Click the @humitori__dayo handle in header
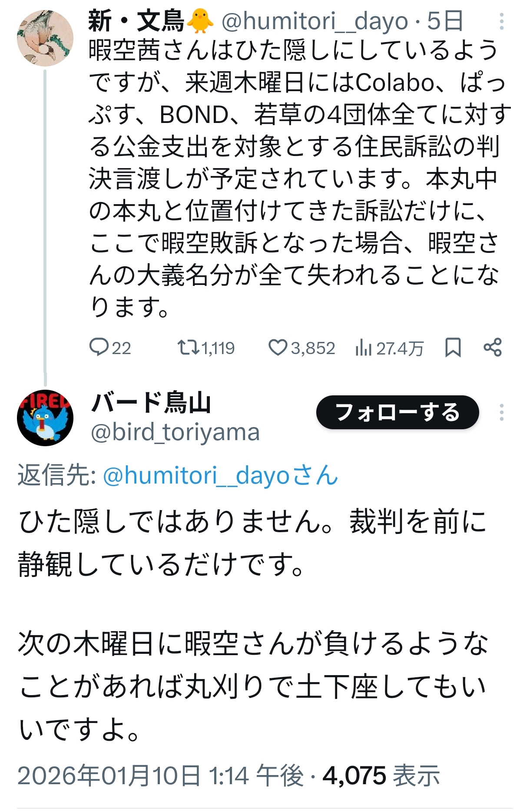Viewport: 530px width, 812px height. pyautogui.click(x=315, y=21)
